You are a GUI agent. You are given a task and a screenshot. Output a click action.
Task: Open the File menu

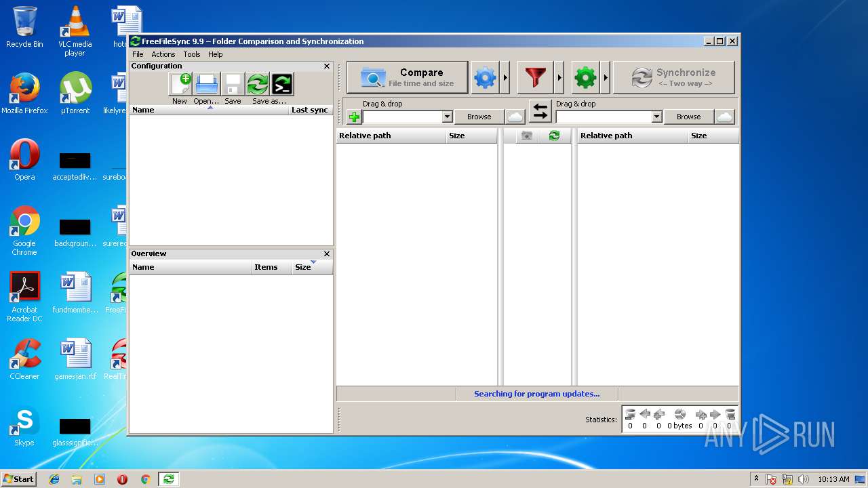click(x=138, y=54)
